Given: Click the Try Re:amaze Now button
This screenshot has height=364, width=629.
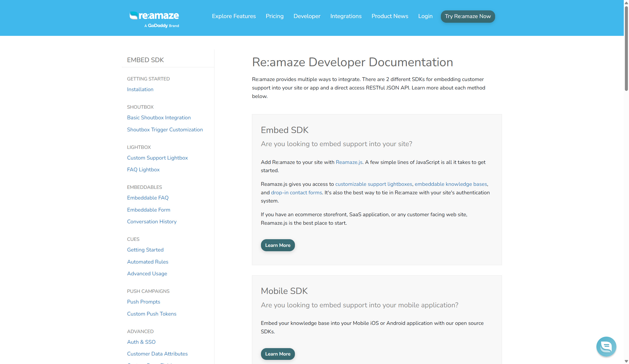Looking at the screenshot, I should click(x=468, y=16).
